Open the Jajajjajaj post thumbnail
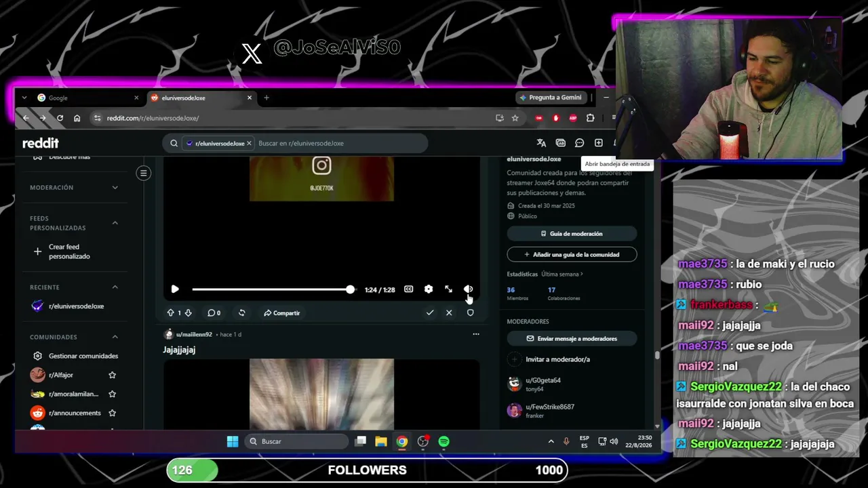The height and width of the screenshot is (488, 868). click(x=321, y=394)
